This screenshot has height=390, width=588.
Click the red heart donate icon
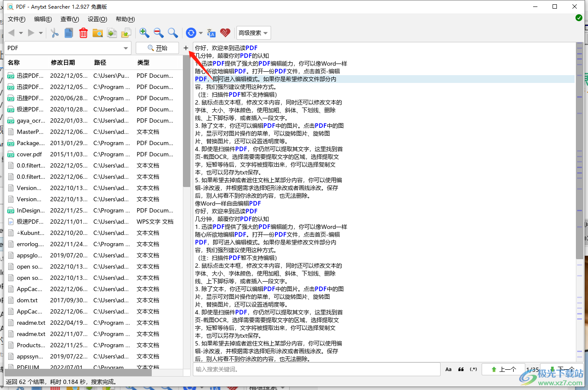click(x=225, y=33)
